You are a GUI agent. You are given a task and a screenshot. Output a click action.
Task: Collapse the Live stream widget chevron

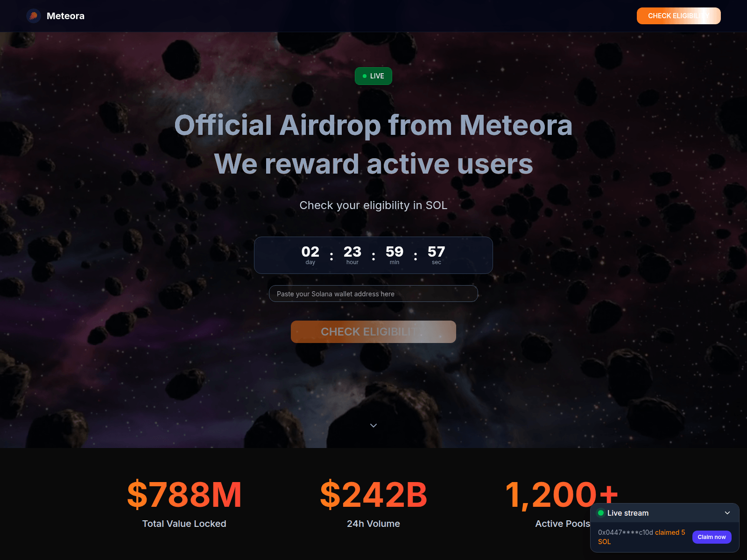click(x=727, y=513)
